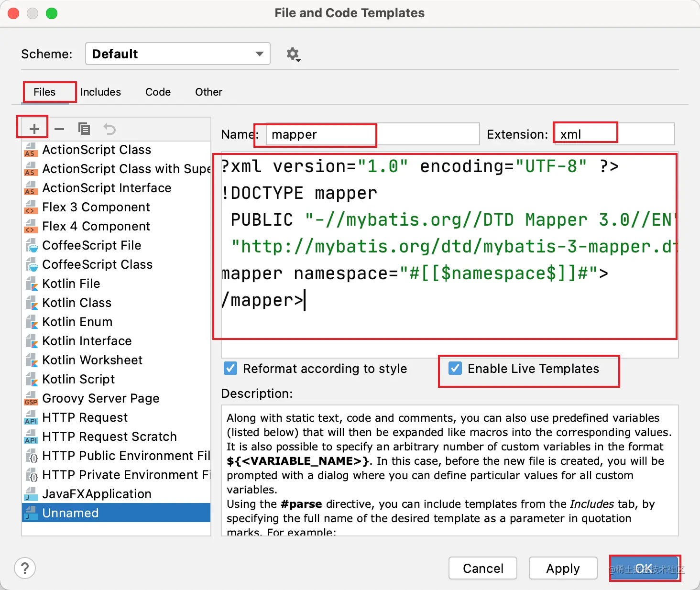The height and width of the screenshot is (590, 700).
Task: Click the ActionScript Interface icon
Action: click(x=31, y=188)
